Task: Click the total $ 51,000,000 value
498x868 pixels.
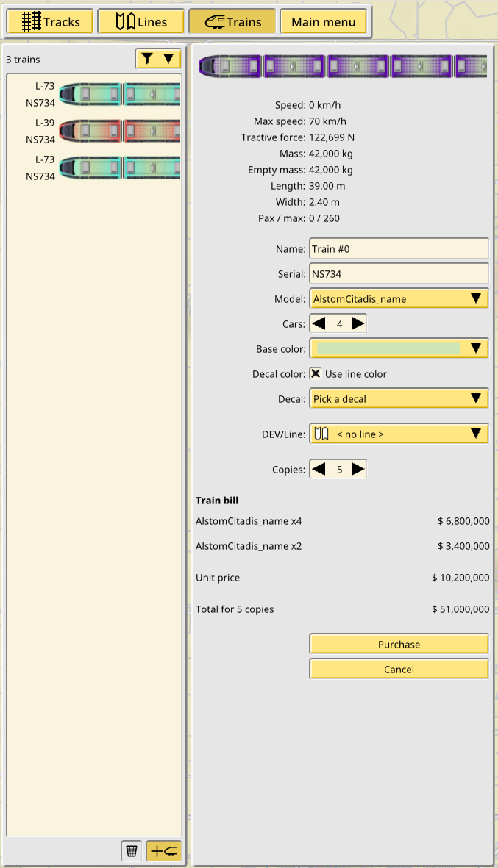Action: pos(461,609)
